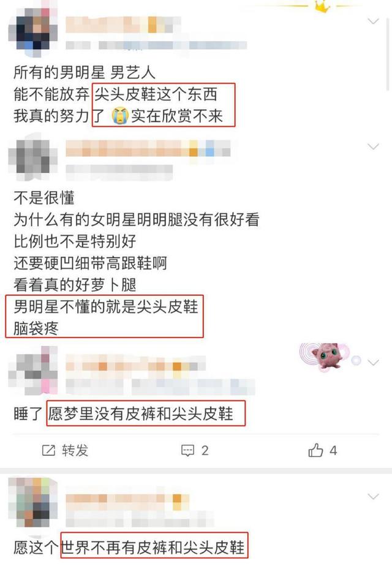
Task: Open fourth poster's avatar
Action: coord(33,502)
